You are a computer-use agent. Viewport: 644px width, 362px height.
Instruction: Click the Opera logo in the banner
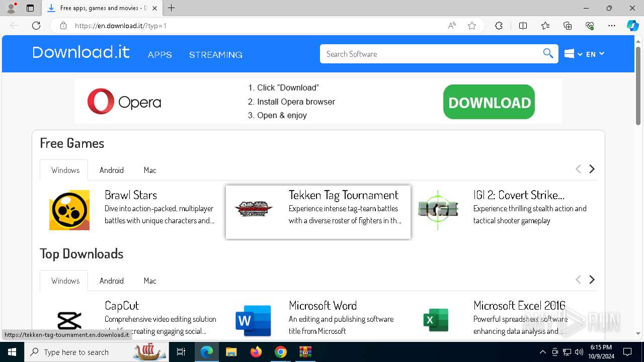[x=124, y=101]
